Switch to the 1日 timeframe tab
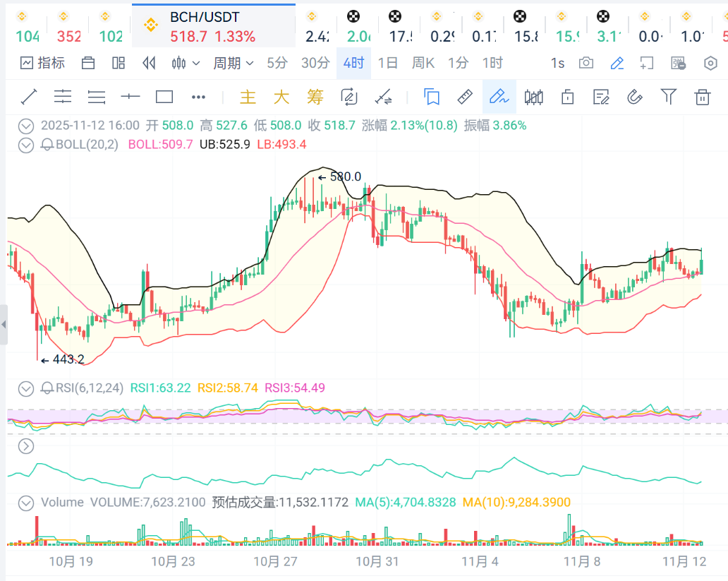The image size is (728, 581). (388, 63)
